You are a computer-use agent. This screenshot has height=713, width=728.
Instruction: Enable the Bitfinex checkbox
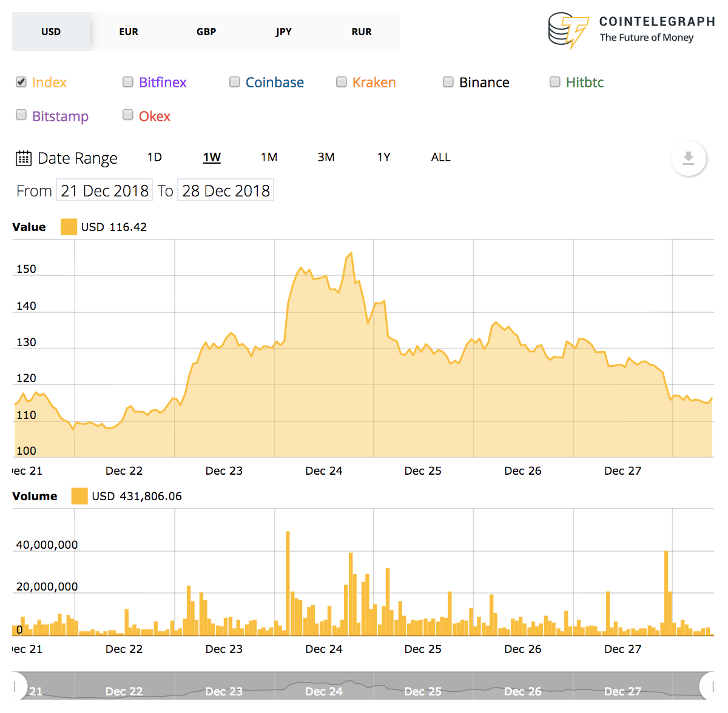coord(128,82)
